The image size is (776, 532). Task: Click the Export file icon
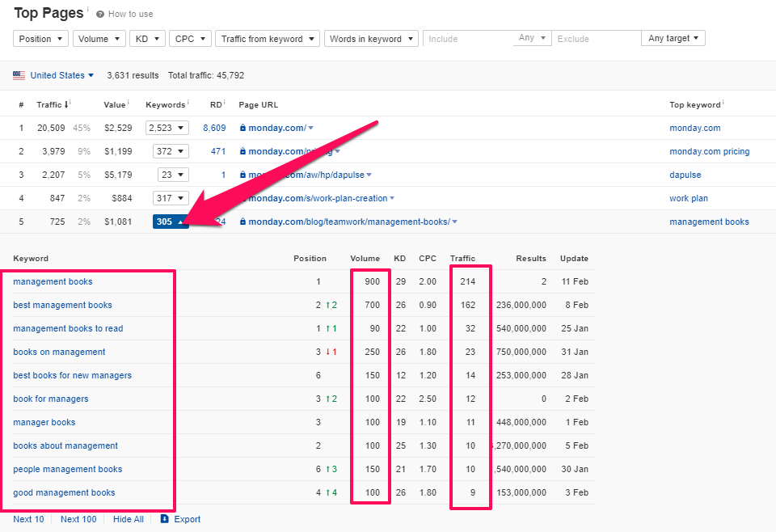pos(165,519)
